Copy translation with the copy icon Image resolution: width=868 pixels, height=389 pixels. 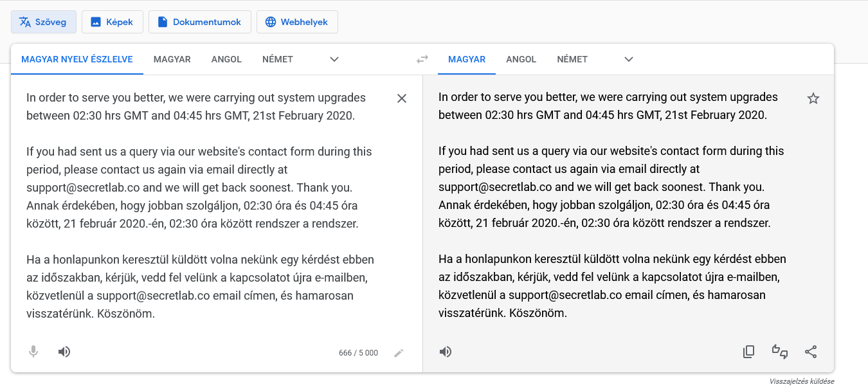748,352
